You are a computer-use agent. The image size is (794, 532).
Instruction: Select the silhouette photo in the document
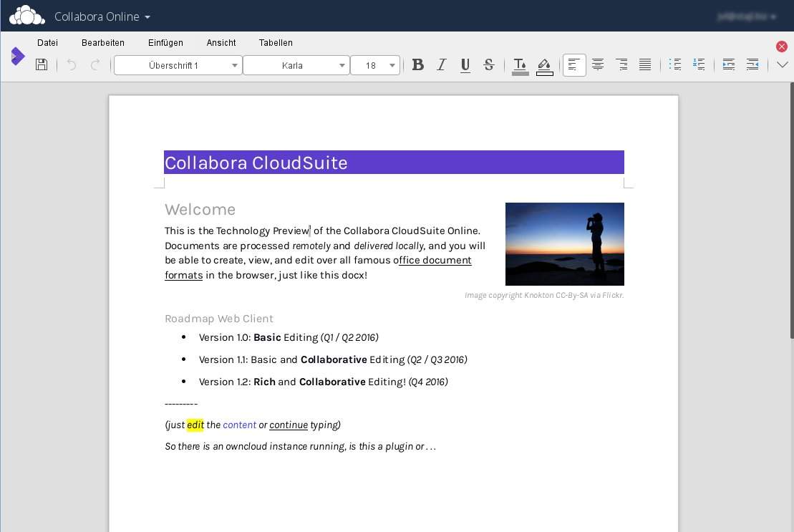pyautogui.click(x=564, y=244)
